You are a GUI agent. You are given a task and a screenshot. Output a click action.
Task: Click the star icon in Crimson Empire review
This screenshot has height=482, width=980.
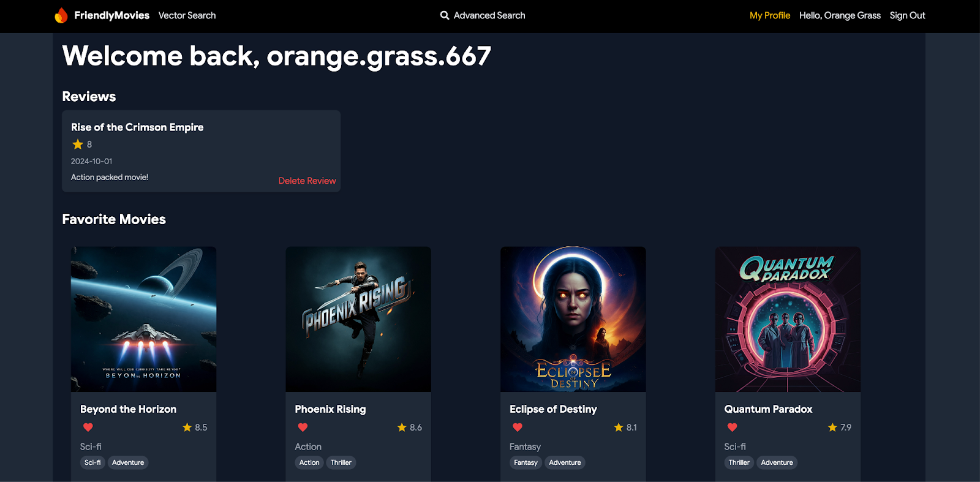[x=78, y=145]
